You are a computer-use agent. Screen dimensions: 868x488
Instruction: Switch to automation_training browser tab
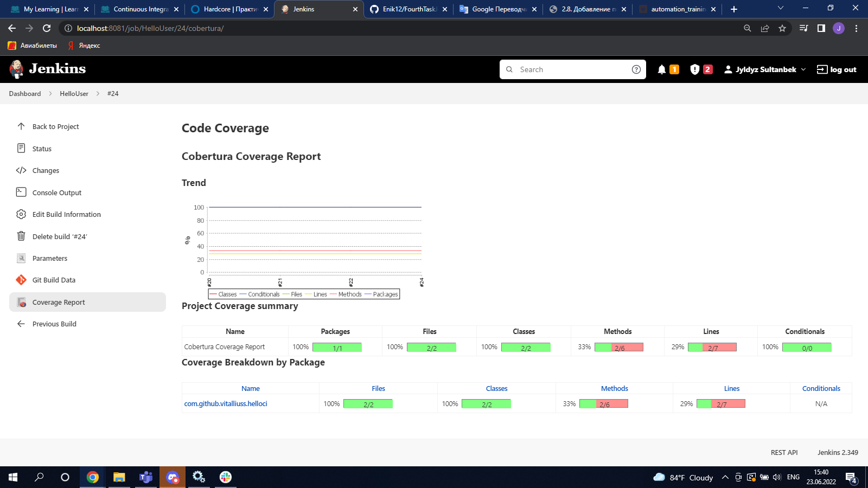676,9
